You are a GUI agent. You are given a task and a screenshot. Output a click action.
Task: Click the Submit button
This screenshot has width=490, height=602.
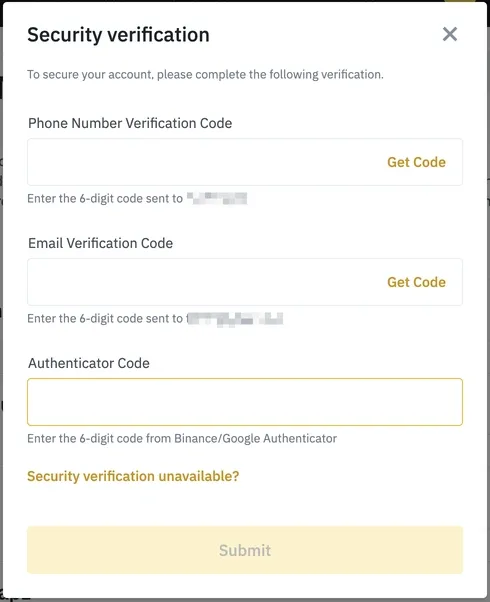[x=245, y=550]
